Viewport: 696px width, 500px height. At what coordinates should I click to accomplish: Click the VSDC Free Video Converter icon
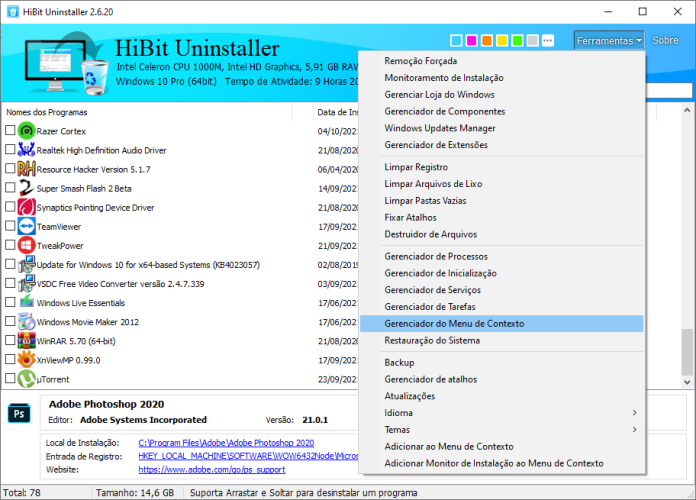click(x=27, y=283)
